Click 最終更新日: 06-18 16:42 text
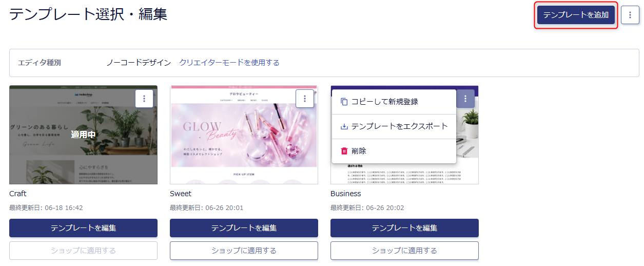This screenshot has height=266, width=644. [x=46, y=208]
